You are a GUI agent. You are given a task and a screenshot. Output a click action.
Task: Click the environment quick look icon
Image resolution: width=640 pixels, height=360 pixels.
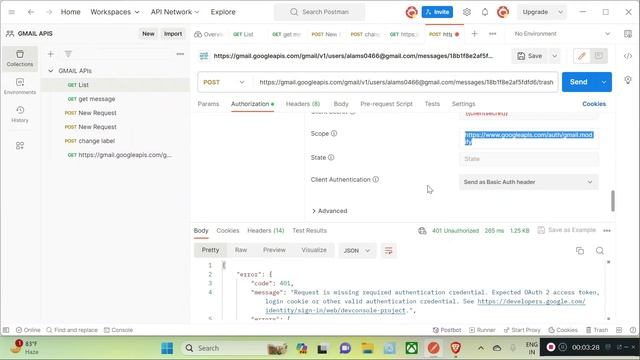(x=628, y=34)
